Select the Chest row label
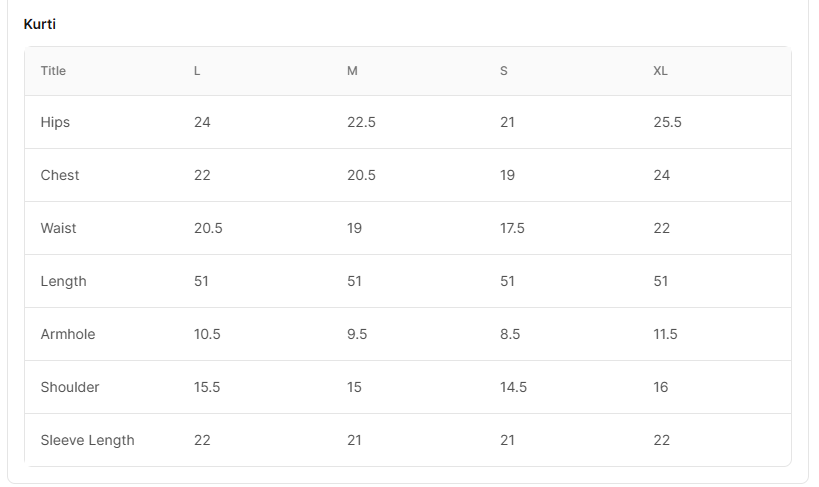Screen dimensions: 819x487 pos(60,175)
